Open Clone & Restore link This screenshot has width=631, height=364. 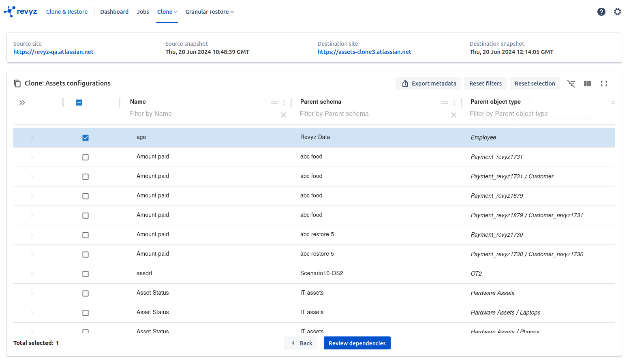click(67, 12)
